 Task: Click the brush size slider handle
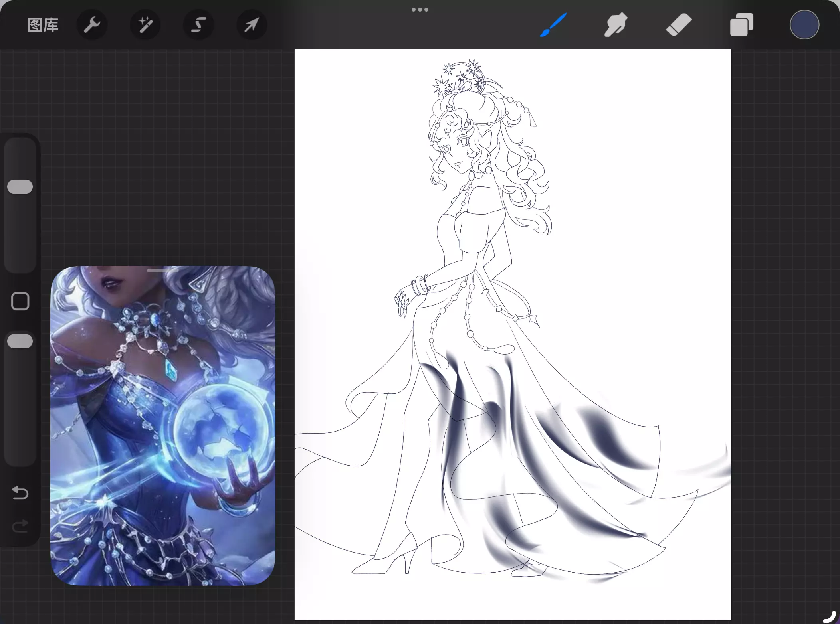pos(20,187)
